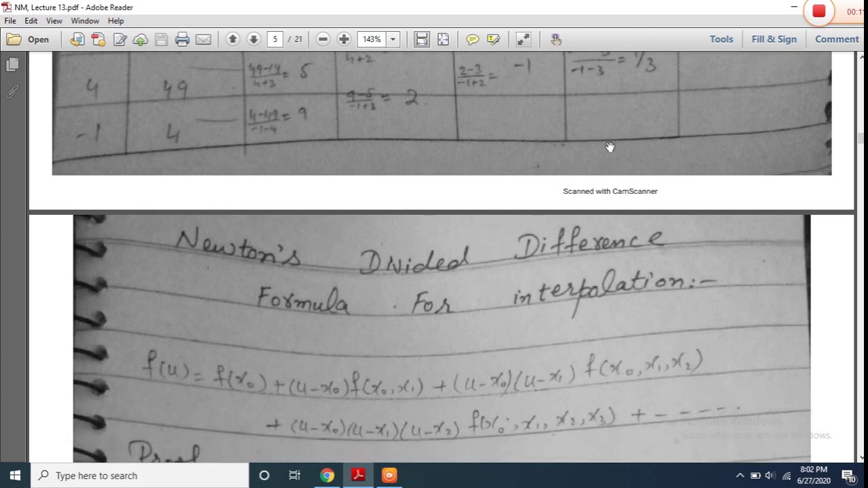This screenshot has height=488, width=868.
Task: Open the Comment pane
Action: [x=837, y=39]
